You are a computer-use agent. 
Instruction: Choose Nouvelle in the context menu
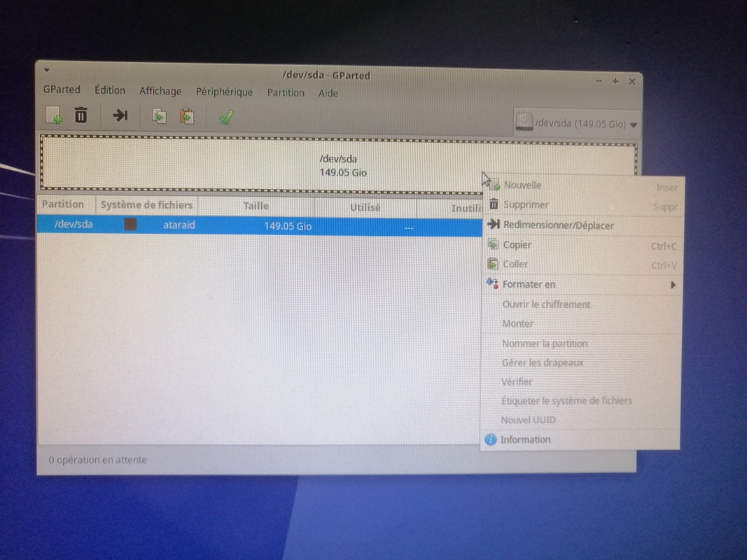click(584, 185)
